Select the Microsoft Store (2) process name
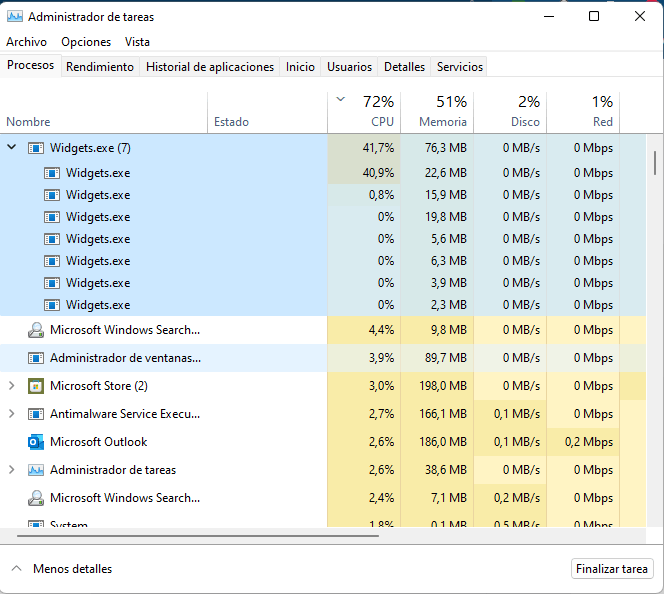Screen dimensions: 664x594 (99, 386)
